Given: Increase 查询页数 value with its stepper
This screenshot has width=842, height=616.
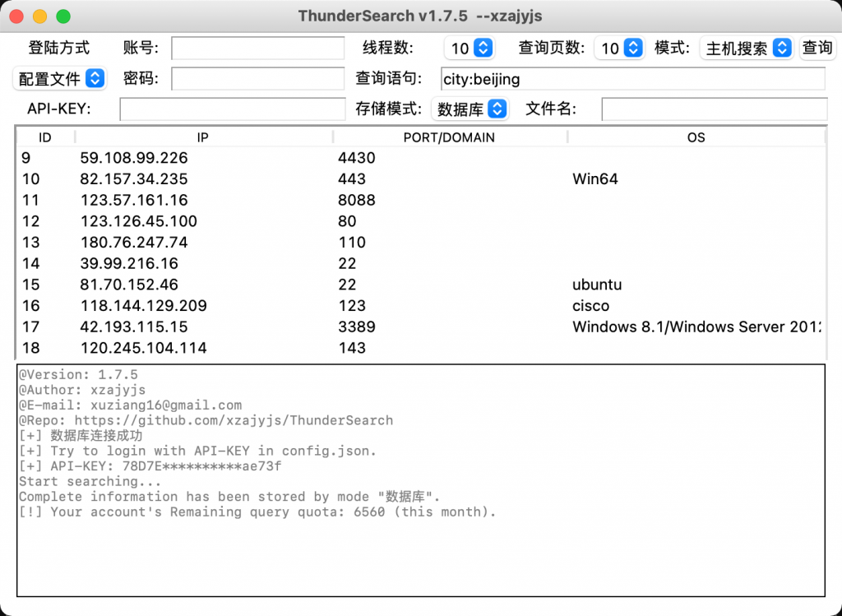Looking at the screenshot, I should coord(635,44).
